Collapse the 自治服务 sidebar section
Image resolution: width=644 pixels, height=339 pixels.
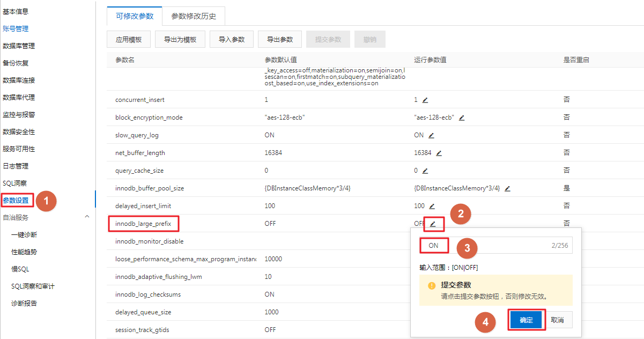87,217
